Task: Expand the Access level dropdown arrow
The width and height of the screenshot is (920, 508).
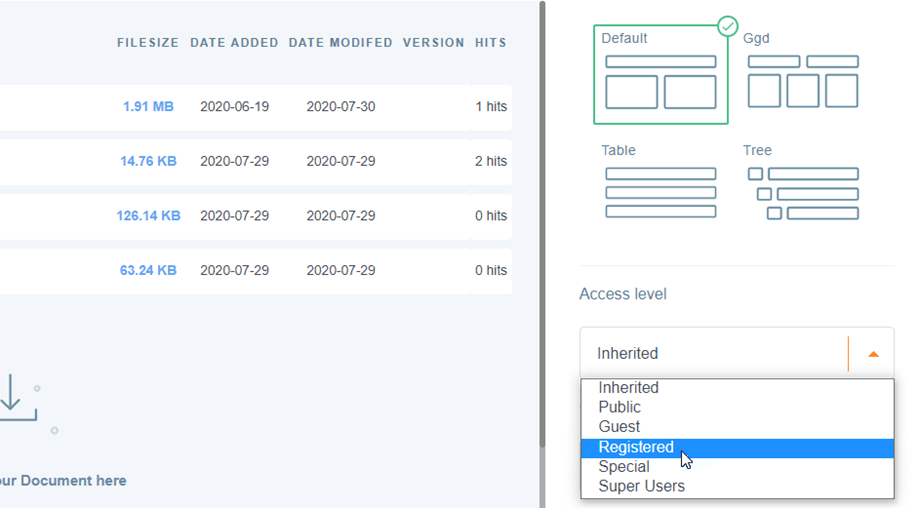Action: click(873, 354)
